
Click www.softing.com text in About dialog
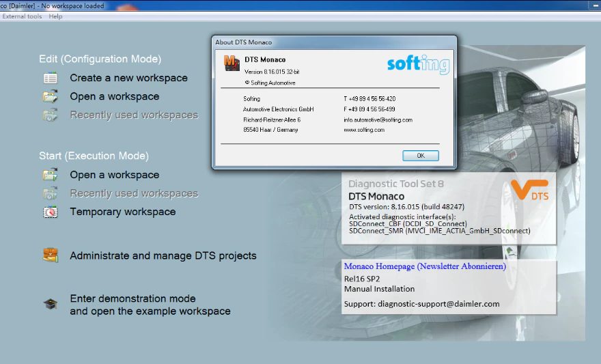[x=364, y=130]
